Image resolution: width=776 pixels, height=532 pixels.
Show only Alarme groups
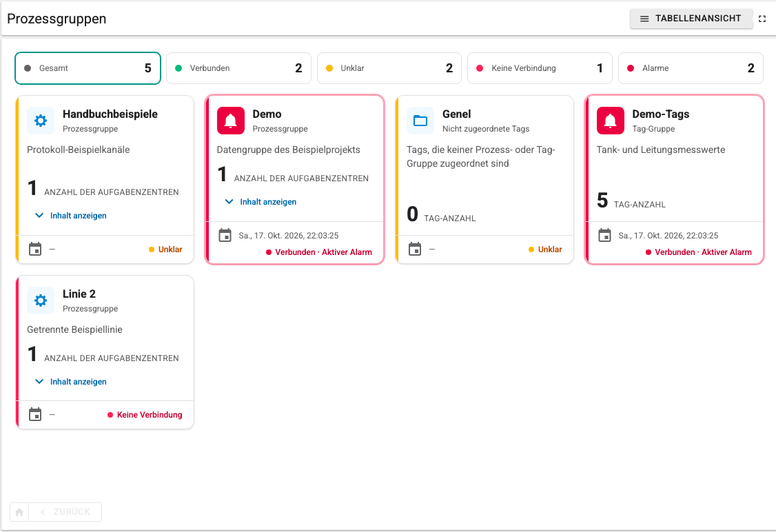point(691,68)
